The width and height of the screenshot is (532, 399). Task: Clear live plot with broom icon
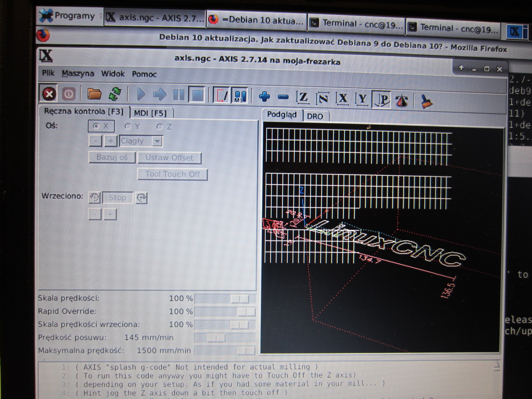pos(426,101)
